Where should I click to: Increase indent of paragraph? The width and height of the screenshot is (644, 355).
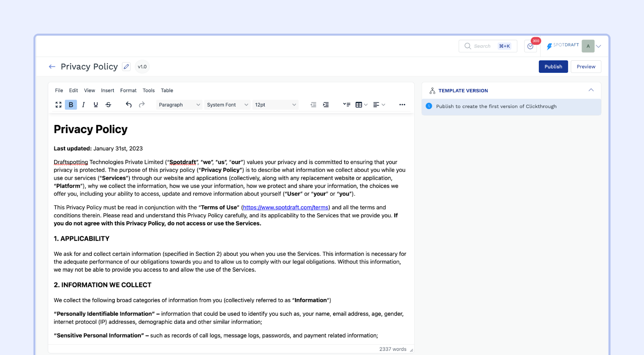(326, 105)
